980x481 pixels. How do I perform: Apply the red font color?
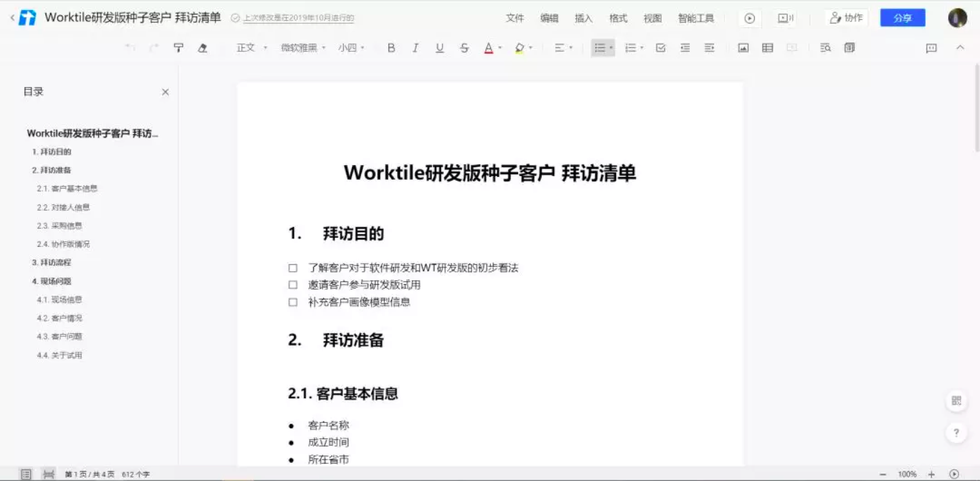[489, 48]
